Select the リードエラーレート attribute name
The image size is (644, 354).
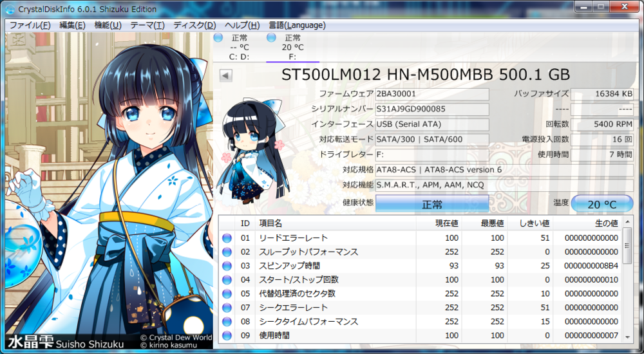click(x=293, y=238)
